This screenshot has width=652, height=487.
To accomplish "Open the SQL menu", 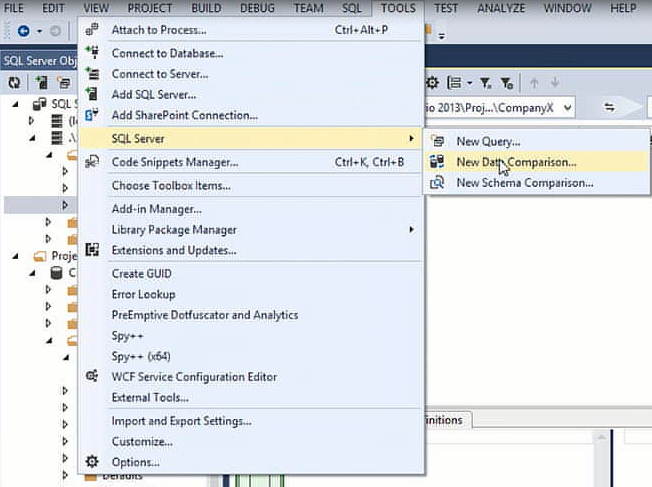I will coord(352,8).
